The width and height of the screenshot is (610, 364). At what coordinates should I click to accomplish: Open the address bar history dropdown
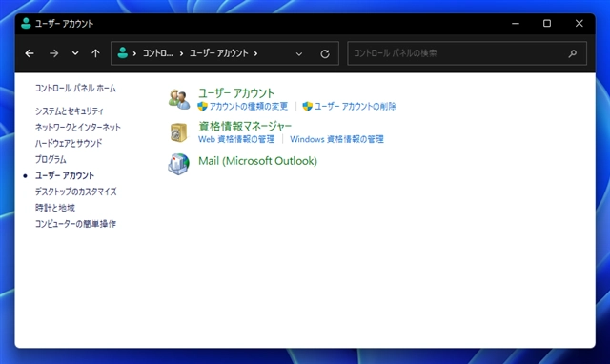tap(298, 53)
